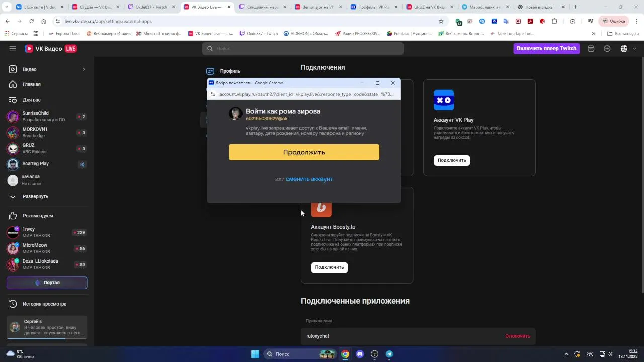The width and height of the screenshot is (644, 362).
Task: Open Все закладки folder
Action: 623,34
